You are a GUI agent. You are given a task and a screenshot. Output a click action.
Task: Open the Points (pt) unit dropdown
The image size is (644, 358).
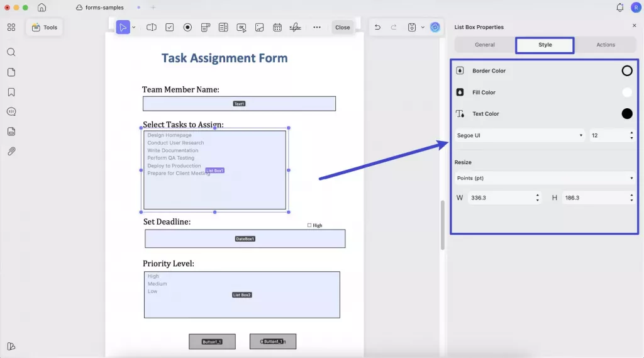(x=545, y=178)
